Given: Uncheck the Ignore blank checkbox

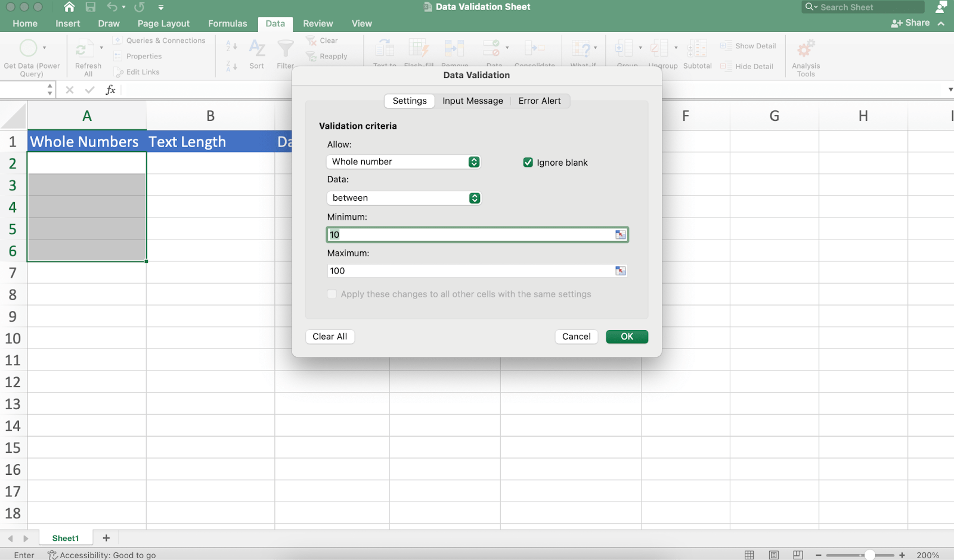Looking at the screenshot, I should pyautogui.click(x=528, y=162).
